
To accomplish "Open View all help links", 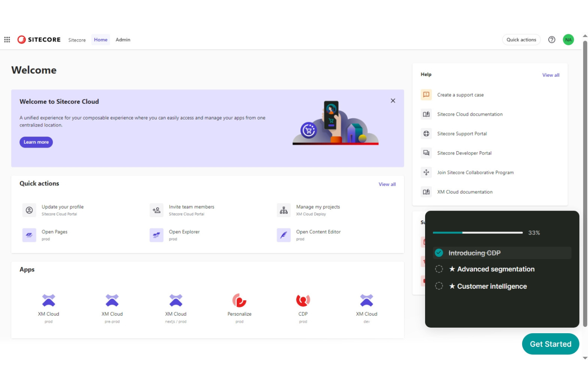I will [x=550, y=75].
